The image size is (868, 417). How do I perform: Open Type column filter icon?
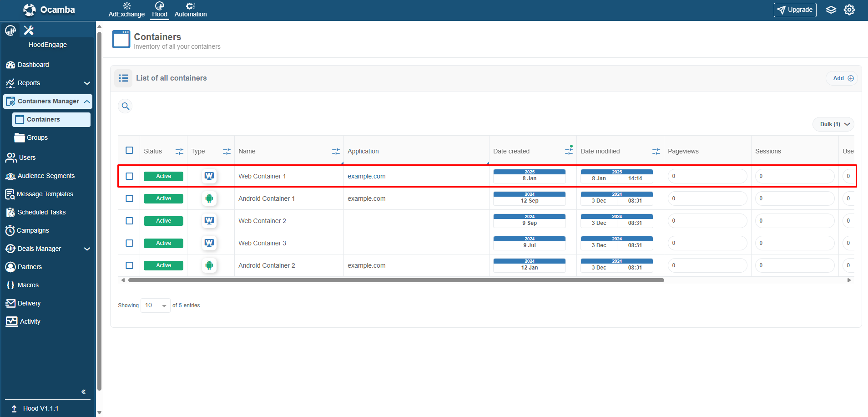[x=227, y=152]
